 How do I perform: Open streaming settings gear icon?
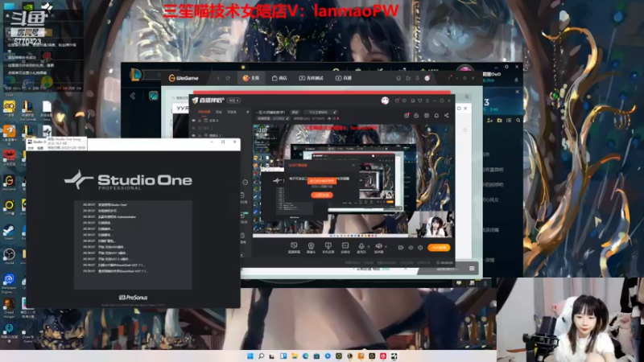click(x=420, y=248)
